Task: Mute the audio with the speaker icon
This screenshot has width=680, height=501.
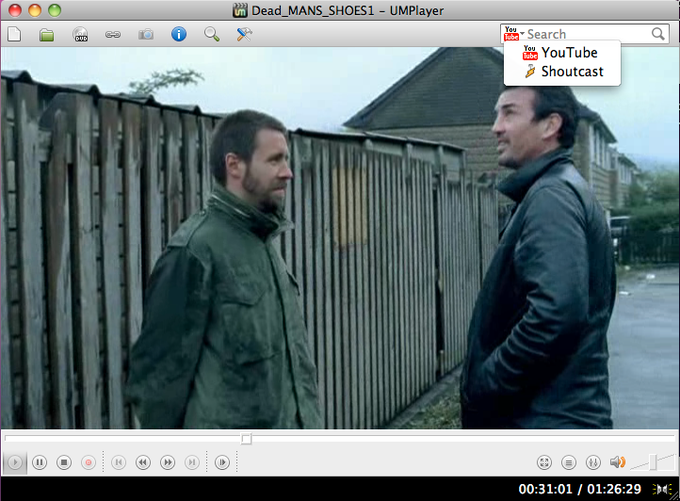Action: click(618, 462)
